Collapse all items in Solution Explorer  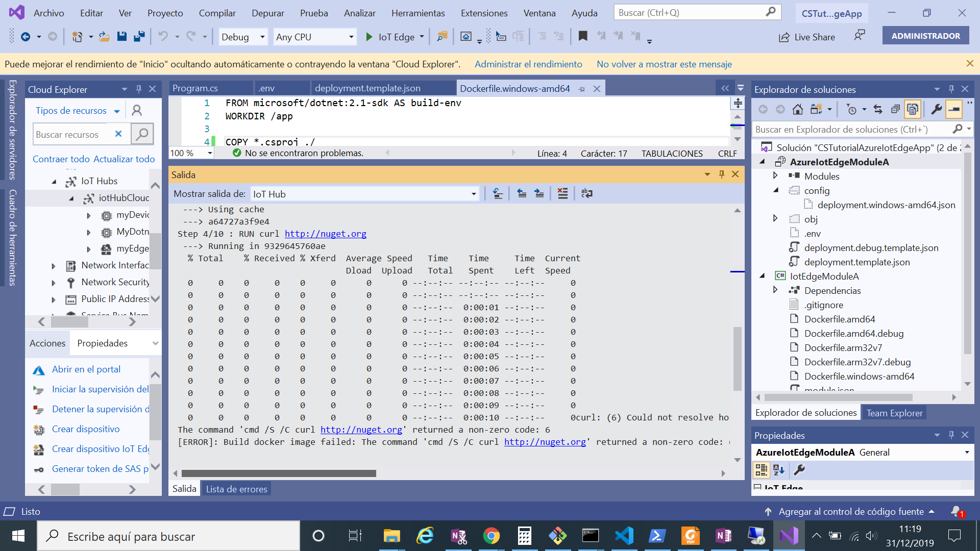coord(895,110)
